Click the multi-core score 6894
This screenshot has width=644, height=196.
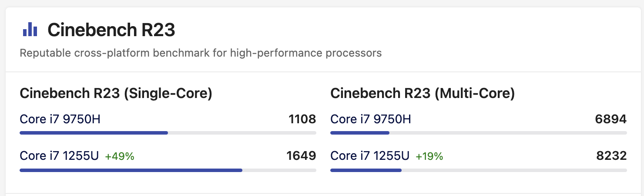pyautogui.click(x=611, y=119)
